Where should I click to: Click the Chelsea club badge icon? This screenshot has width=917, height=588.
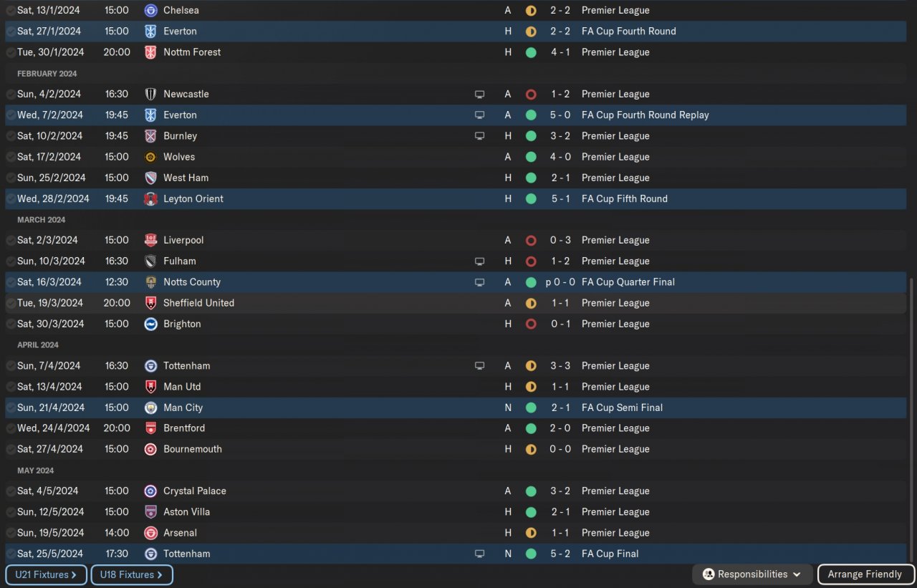pyautogui.click(x=150, y=10)
